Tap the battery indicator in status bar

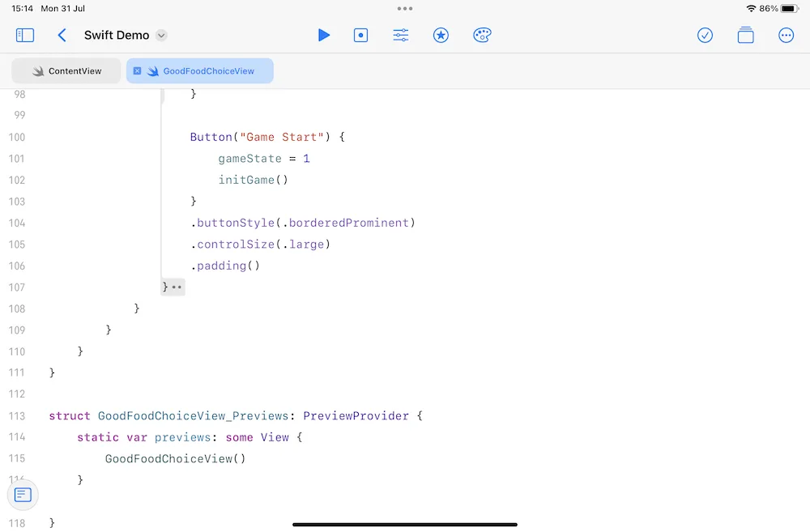tap(790, 8)
